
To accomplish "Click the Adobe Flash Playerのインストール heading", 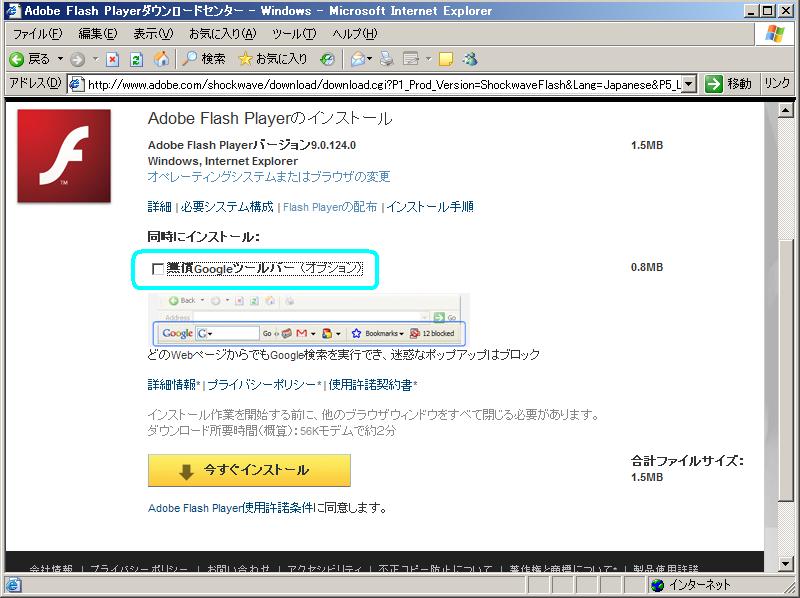I will click(270, 118).
